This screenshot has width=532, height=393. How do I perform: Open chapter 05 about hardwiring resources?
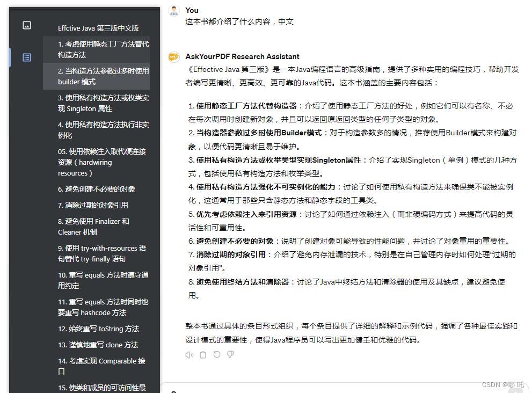tap(96, 162)
